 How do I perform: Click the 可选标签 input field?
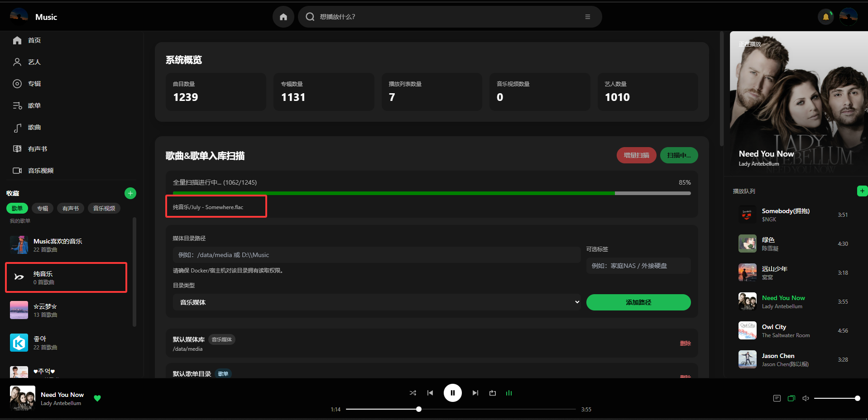[x=638, y=266]
